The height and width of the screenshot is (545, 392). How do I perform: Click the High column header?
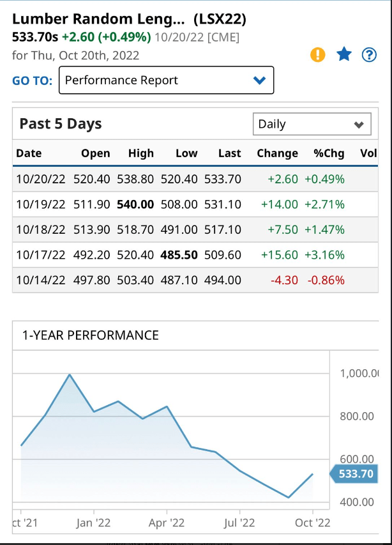pos(141,153)
